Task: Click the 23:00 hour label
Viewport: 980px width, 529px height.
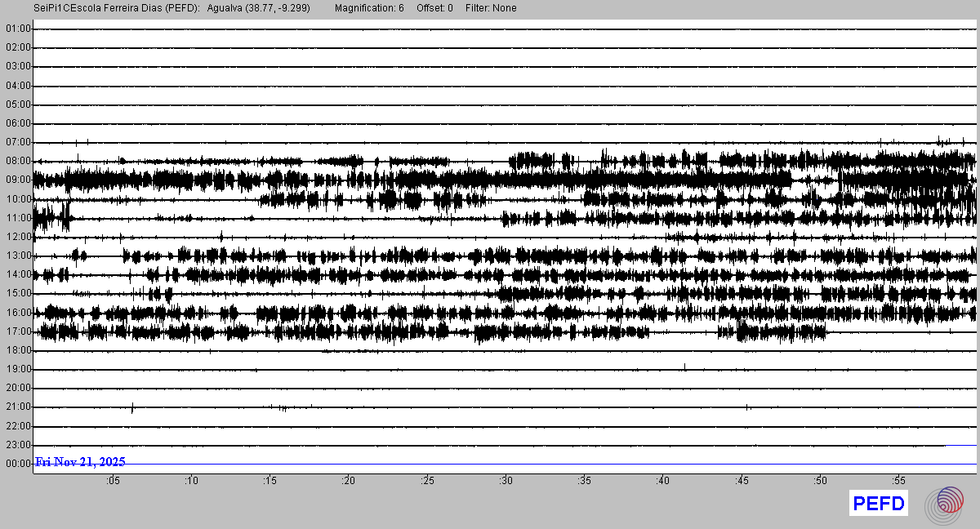Action: pos(18,445)
